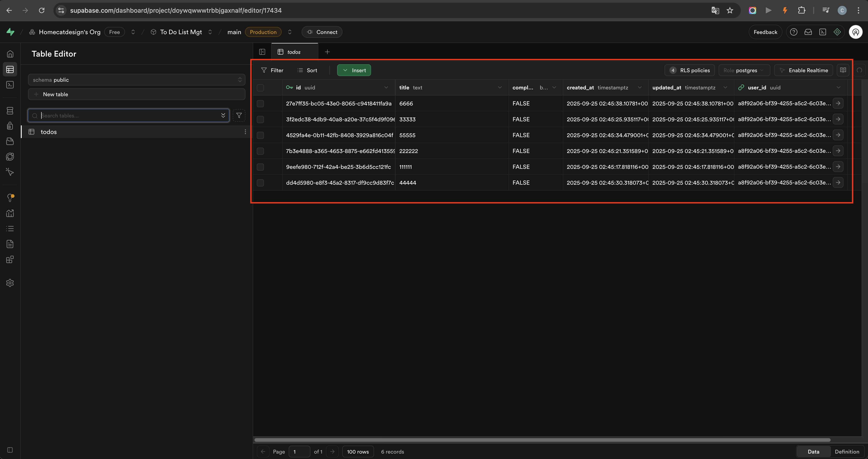Open the Role postgres dropdown
The image size is (868, 459).
click(x=744, y=70)
